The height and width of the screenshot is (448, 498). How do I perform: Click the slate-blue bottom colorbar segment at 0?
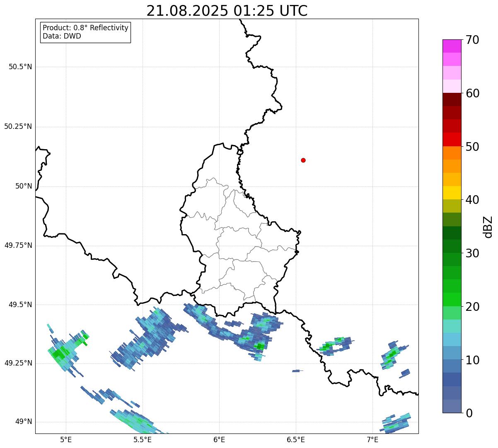pyautogui.click(x=452, y=406)
